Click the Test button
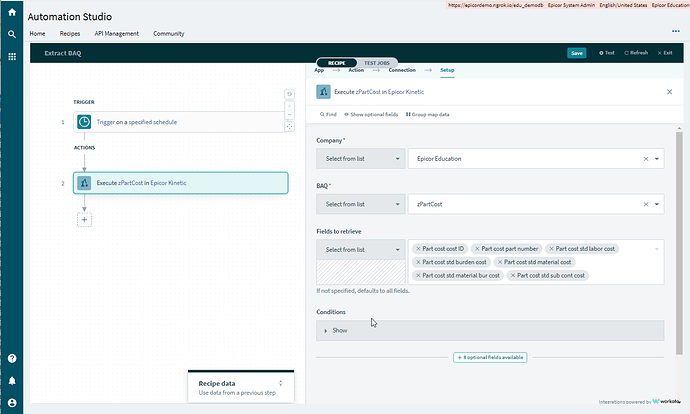Image resolution: width=690 pixels, height=414 pixels. pyautogui.click(x=606, y=53)
